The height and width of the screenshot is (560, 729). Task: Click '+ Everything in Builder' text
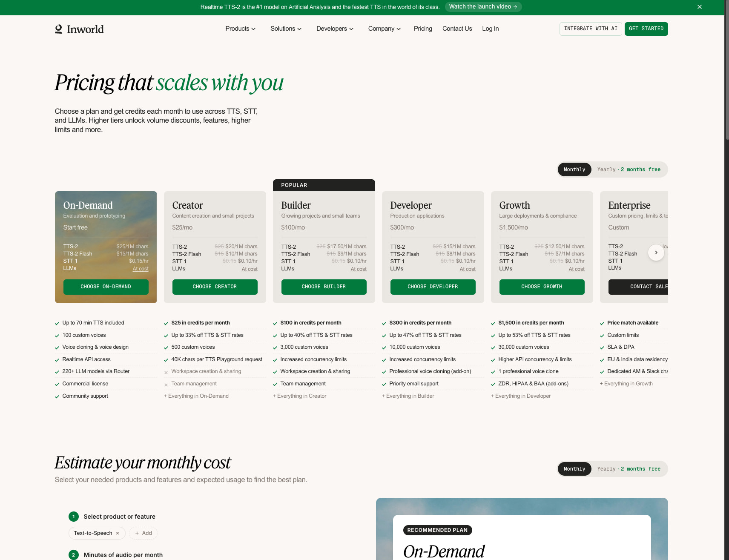coord(408,396)
